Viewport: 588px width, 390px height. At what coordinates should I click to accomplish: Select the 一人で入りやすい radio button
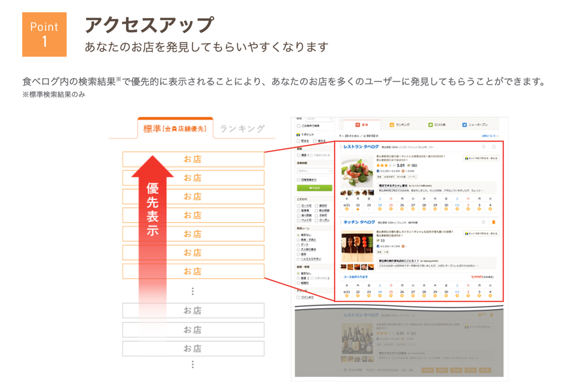click(x=298, y=259)
